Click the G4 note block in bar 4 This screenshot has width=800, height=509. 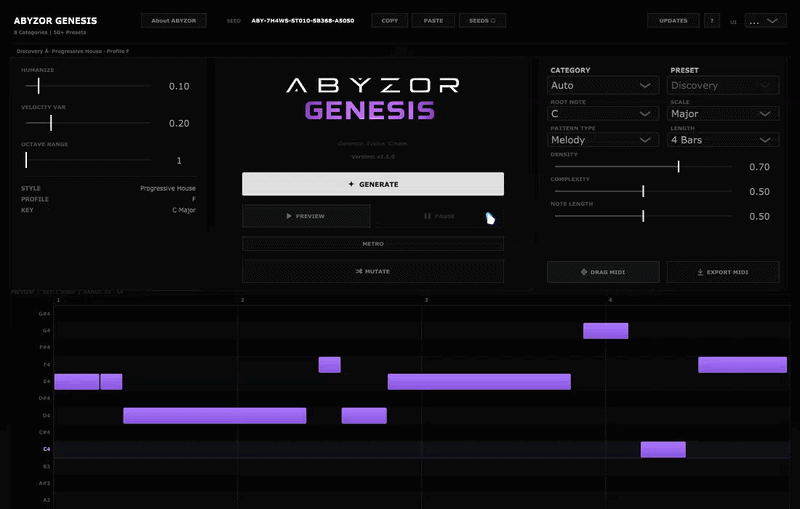click(x=606, y=331)
